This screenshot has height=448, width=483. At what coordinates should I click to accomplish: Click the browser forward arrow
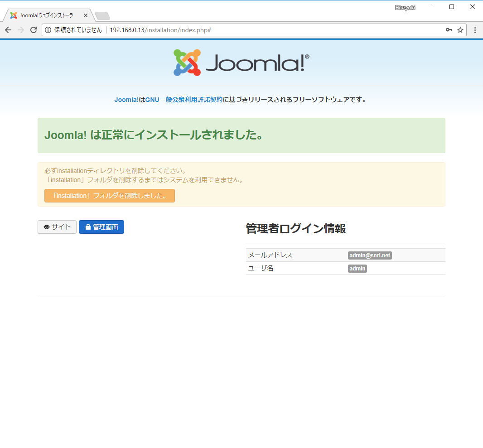click(21, 30)
